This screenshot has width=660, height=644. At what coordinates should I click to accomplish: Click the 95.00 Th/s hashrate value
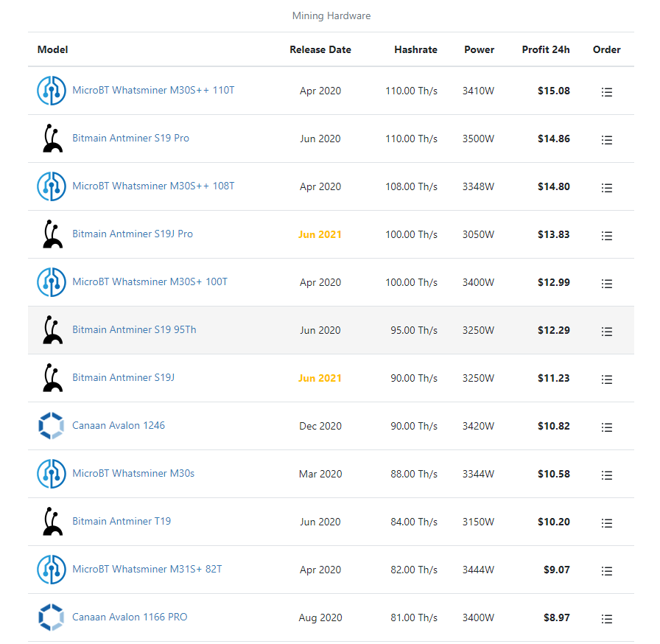coord(414,330)
